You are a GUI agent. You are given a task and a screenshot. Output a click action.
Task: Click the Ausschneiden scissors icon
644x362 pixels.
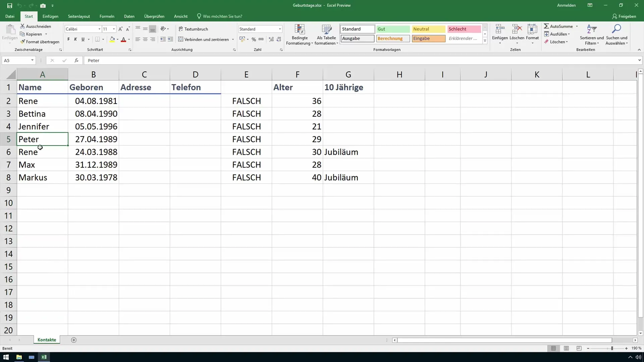click(22, 26)
